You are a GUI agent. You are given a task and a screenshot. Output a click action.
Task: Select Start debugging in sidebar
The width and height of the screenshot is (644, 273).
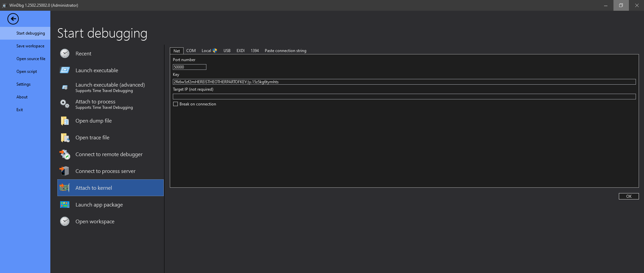point(25,33)
